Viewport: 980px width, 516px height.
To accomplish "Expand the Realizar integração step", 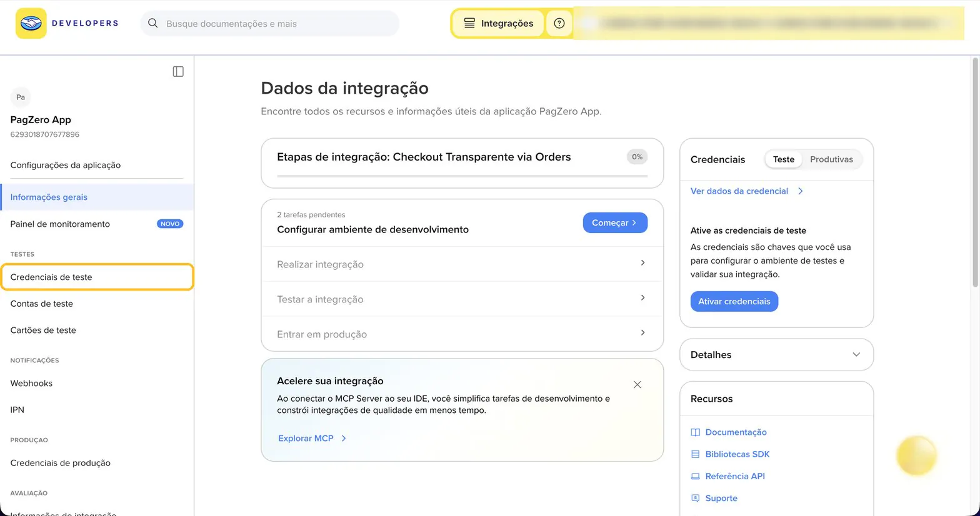I will (x=462, y=264).
